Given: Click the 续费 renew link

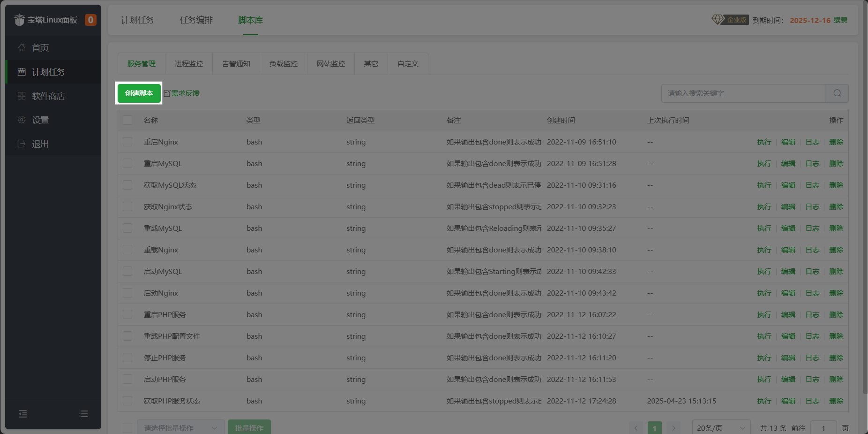Looking at the screenshot, I should (840, 20).
